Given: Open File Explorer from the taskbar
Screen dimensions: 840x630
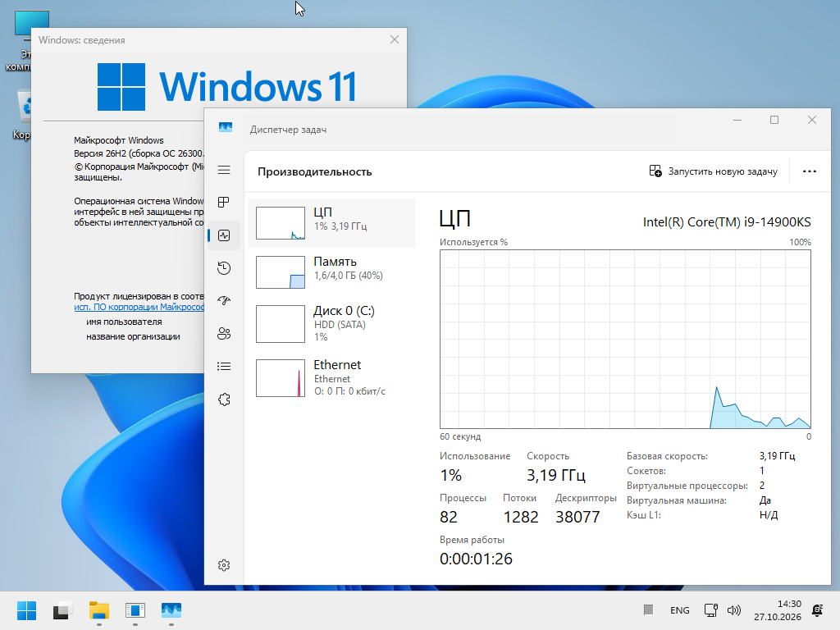Looking at the screenshot, I should [x=99, y=610].
